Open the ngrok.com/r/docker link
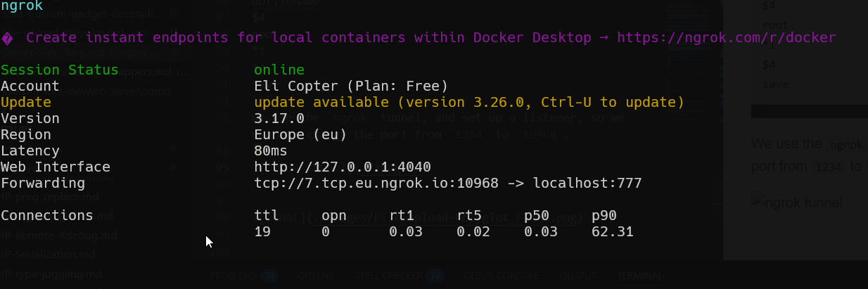Viewport: 868px width, 289px height. pyautogui.click(x=726, y=38)
